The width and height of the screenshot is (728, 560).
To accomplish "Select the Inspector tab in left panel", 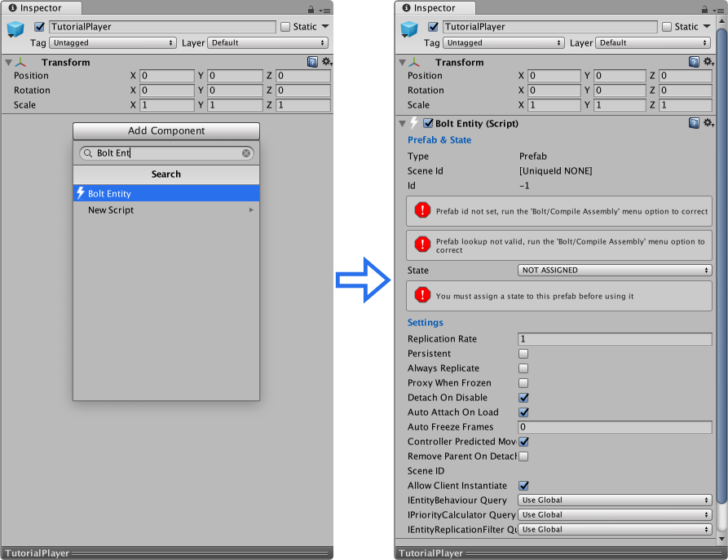I will pyautogui.click(x=42, y=8).
